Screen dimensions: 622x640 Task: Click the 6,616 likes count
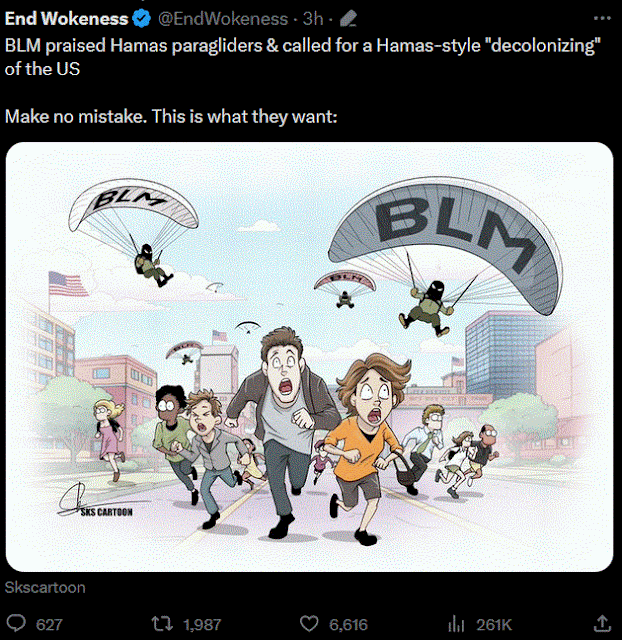pos(348,624)
